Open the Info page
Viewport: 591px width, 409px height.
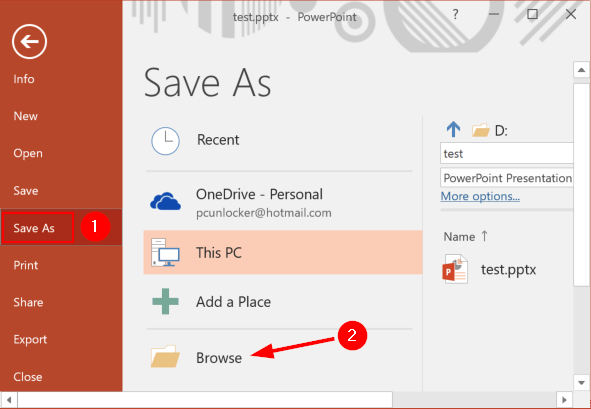pyautogui.click(x=24, y=79)
